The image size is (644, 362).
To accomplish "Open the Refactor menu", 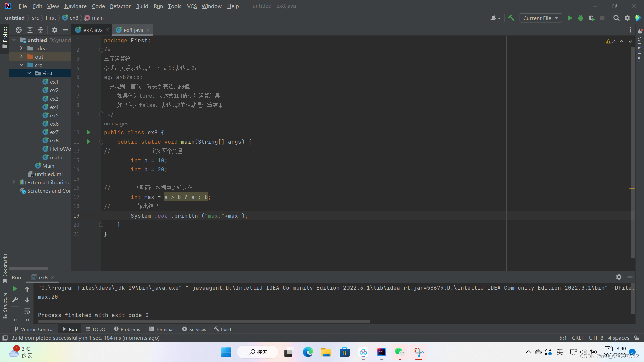I will point(120,6).
